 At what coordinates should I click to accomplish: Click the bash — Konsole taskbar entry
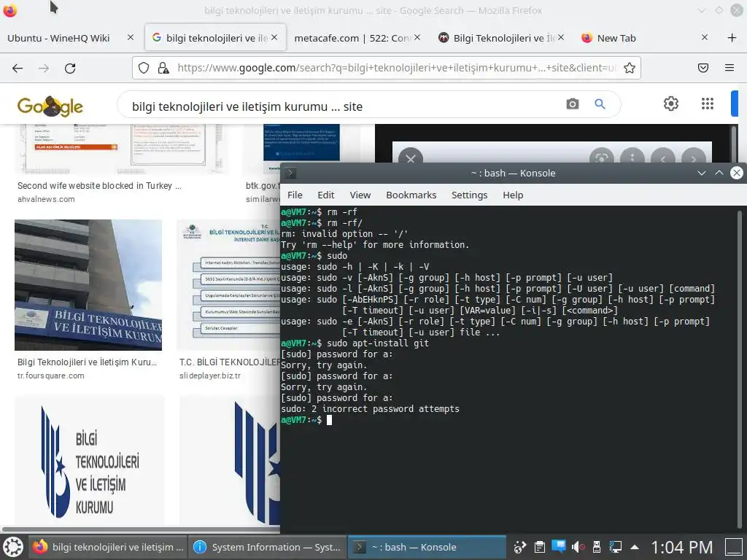click(427, 547)
